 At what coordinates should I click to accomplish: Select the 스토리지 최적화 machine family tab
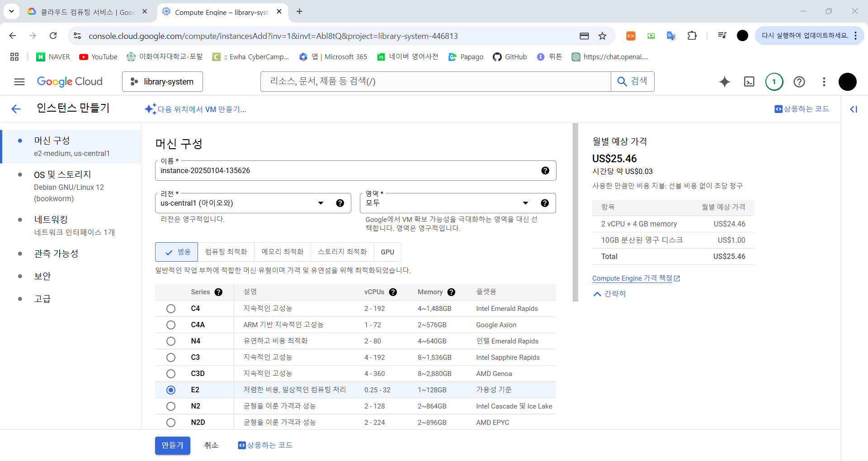tap(342, 252)
